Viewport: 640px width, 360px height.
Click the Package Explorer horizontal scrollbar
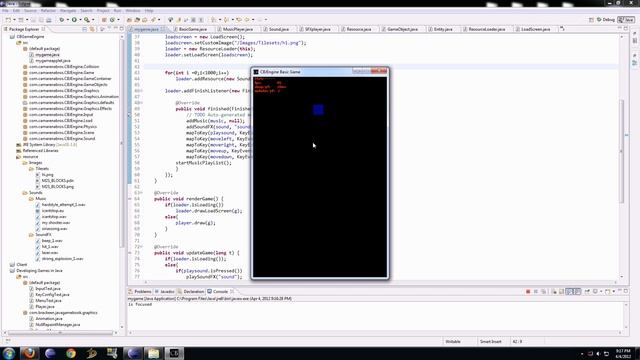(x=61, y=333)
